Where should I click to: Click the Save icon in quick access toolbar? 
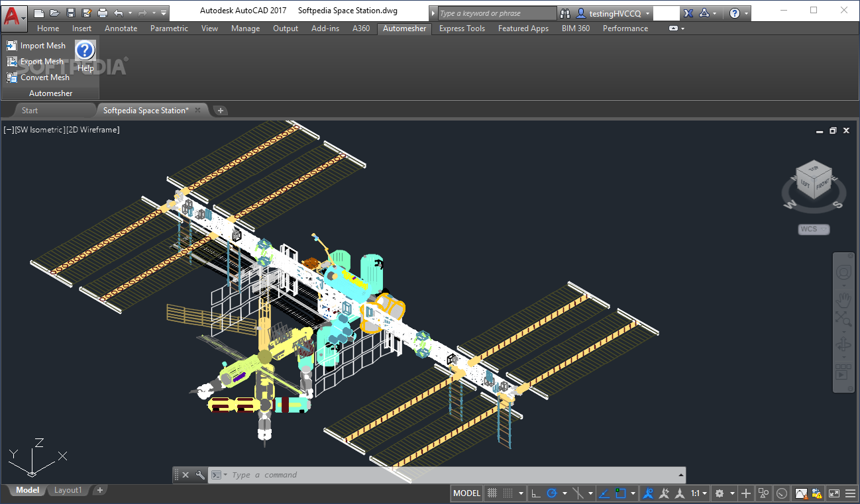[72, 13]
